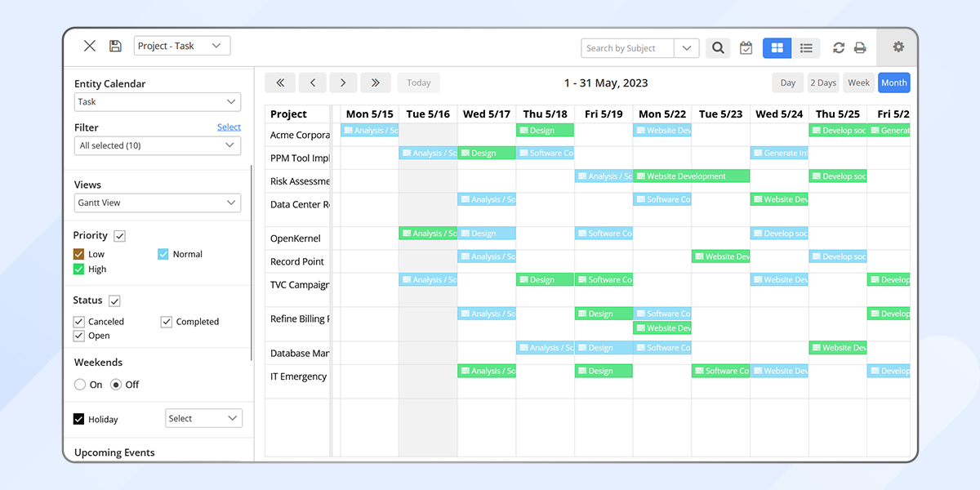Select Weekends On radio button

(x=80, y=385)
